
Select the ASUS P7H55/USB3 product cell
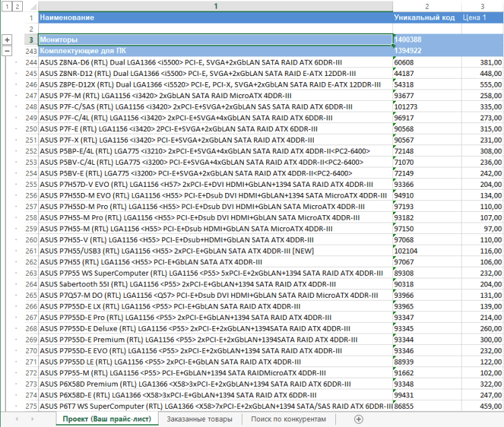click(216, 251)
